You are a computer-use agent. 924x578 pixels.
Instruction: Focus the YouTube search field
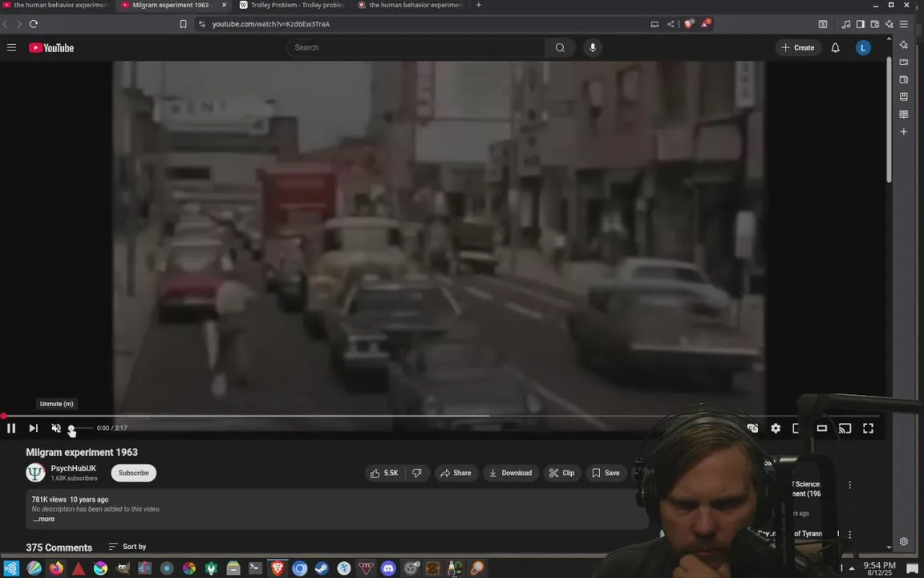click(x=416, y=48)
